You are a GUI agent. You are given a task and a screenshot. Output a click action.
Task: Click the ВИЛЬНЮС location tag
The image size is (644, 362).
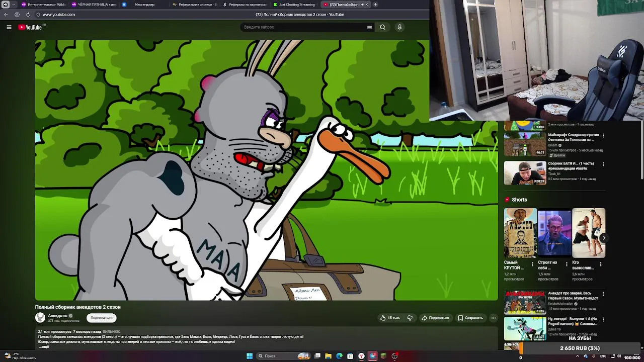click(x=112, y=332)
